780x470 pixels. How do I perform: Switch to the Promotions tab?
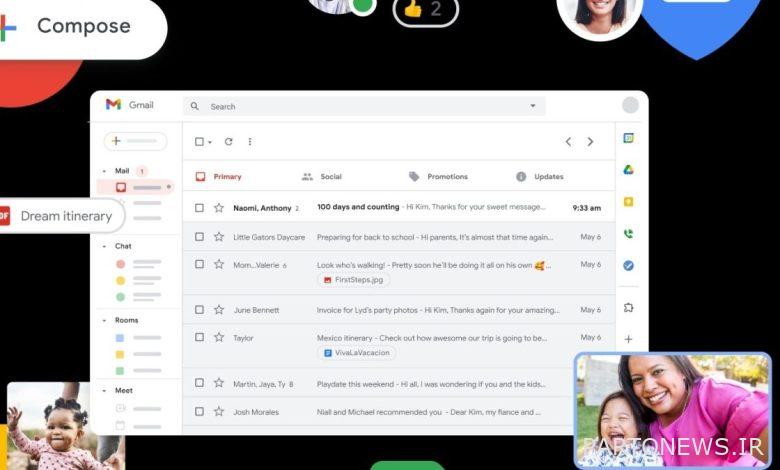point(438,177)
